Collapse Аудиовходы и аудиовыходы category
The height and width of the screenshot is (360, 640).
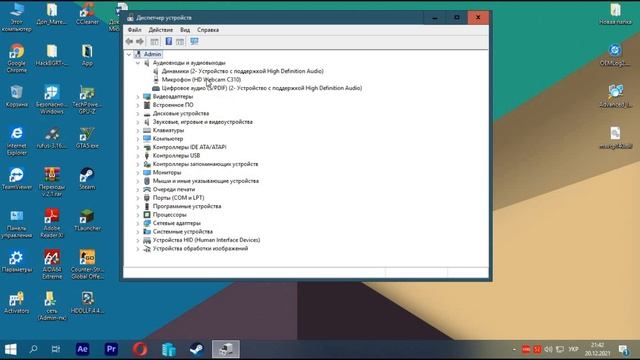[138, 63]
